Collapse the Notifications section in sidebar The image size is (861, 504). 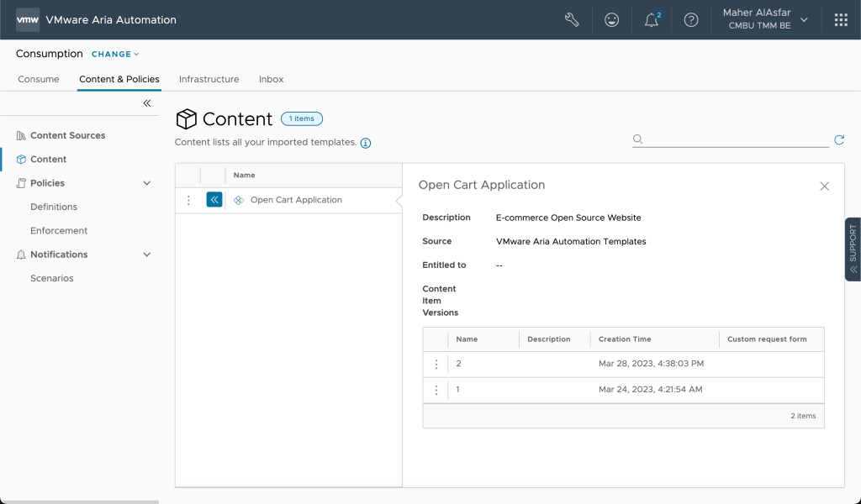tap(147, 255)
